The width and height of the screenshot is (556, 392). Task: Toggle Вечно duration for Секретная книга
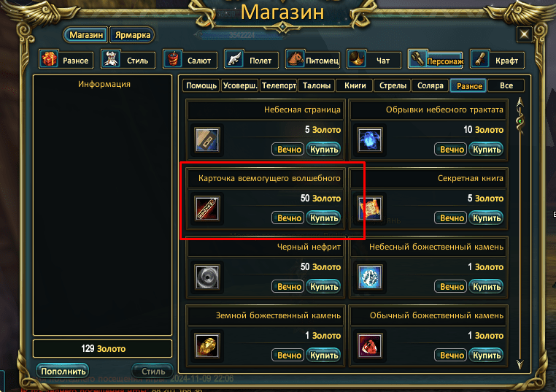click(451, 218)
